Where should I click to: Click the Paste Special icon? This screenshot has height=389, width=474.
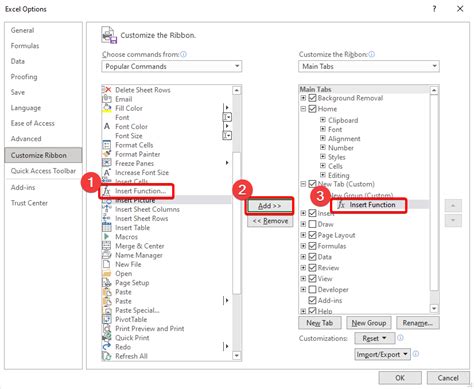[106, 310]
